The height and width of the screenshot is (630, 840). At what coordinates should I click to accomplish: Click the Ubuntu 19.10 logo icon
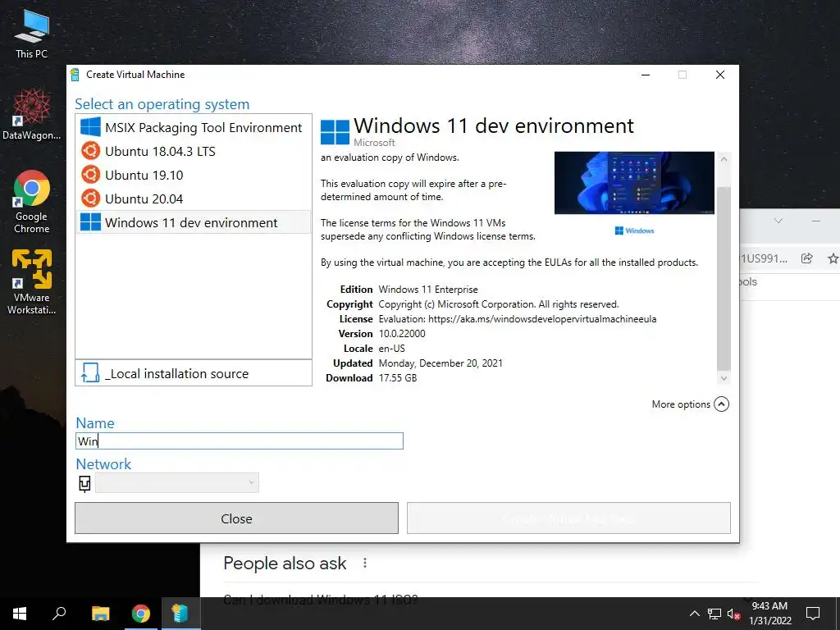click(x=90, y=174)
